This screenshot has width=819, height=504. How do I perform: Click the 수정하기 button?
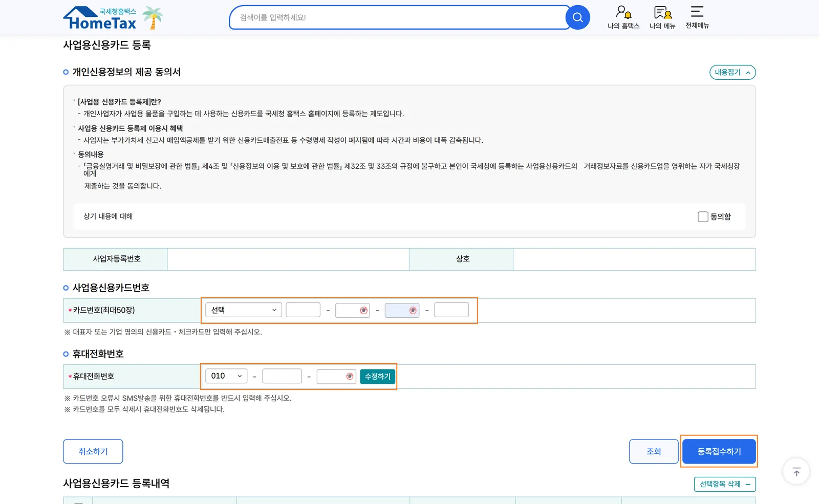point(377,376)
